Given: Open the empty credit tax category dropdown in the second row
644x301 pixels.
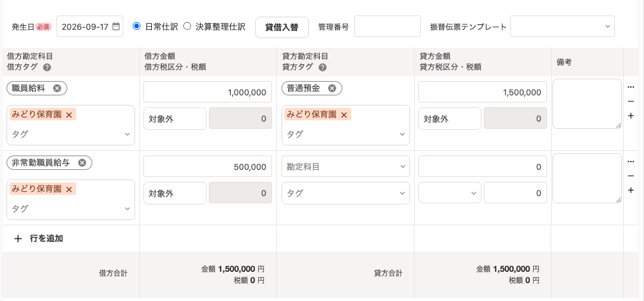Looking at the screenshot, I should click(450, 193).
